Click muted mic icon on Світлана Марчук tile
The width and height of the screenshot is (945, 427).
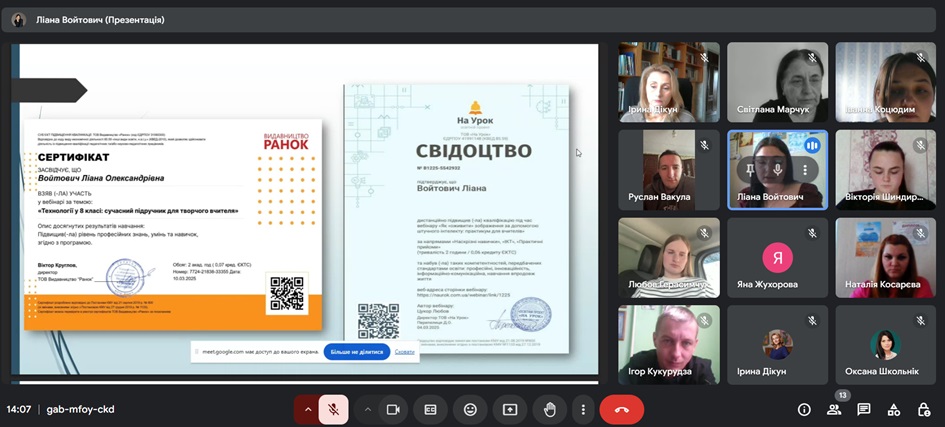pos(812,58)
